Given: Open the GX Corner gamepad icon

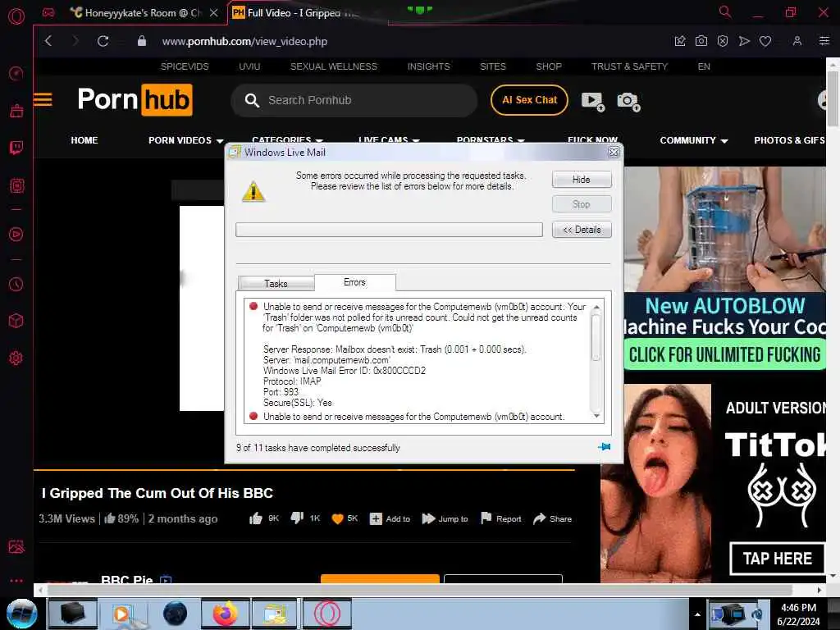Looking at the screenshot, I should [48, 12].
